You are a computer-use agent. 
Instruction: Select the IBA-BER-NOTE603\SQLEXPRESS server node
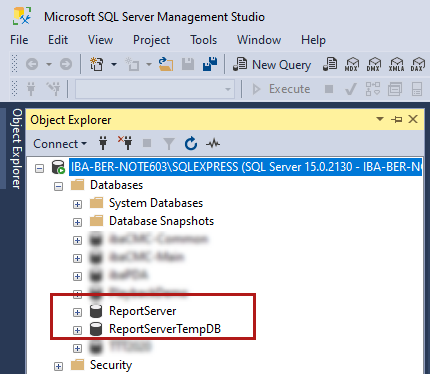[x=245, y=167]
